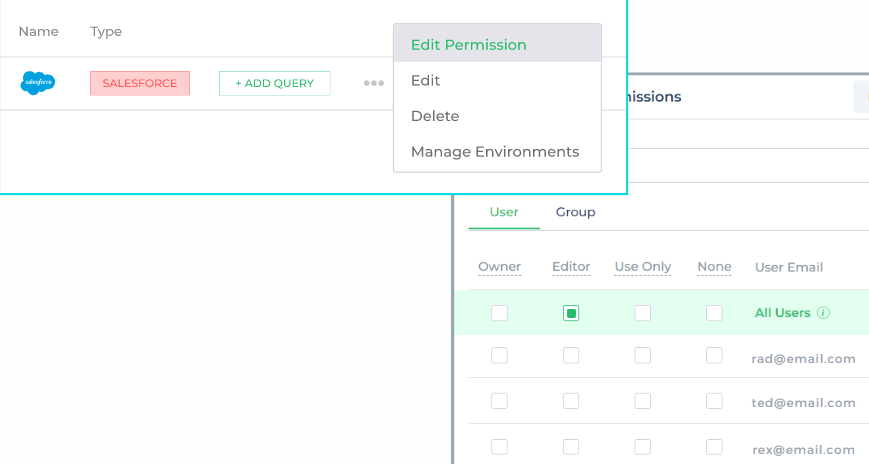869x464 pixels.
Task: Click the Salesforce cloud logo icon
Action: coord(38,83)
